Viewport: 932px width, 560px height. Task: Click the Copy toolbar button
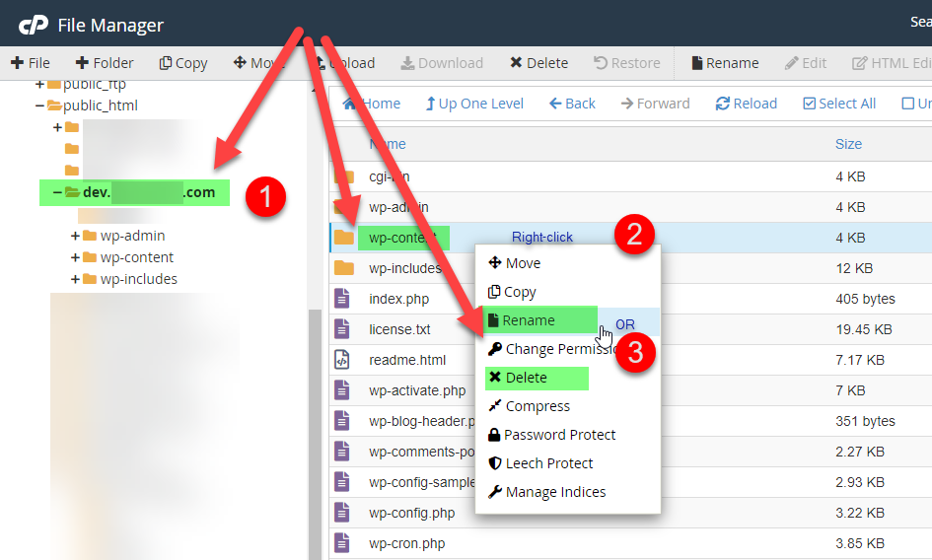point(183,63)
